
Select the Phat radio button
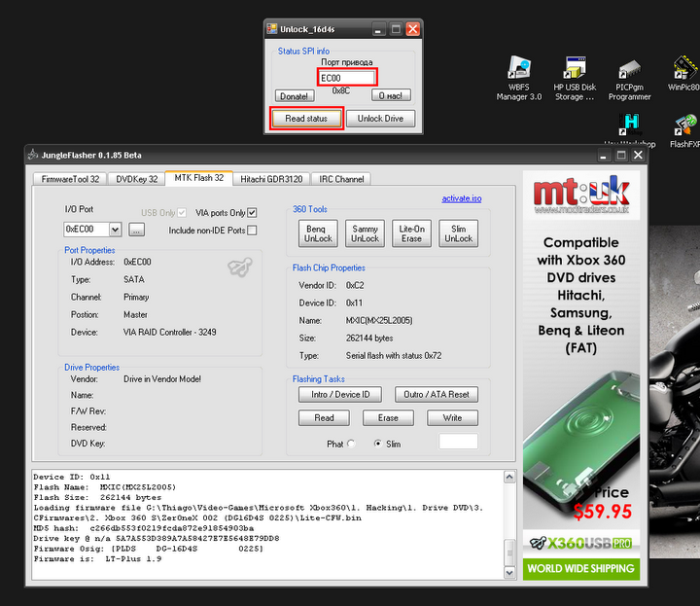click(x=351, y=444)
